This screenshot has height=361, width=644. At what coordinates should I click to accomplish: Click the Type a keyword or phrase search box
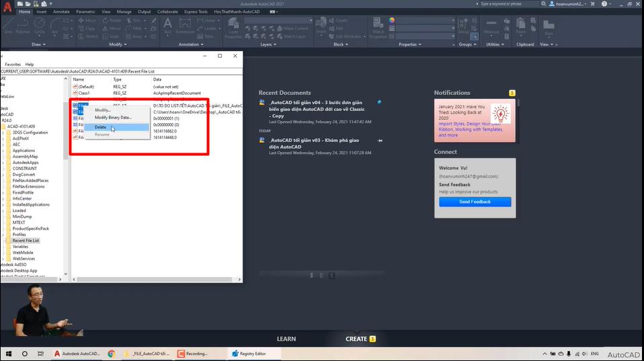click(x=510, y=3)
